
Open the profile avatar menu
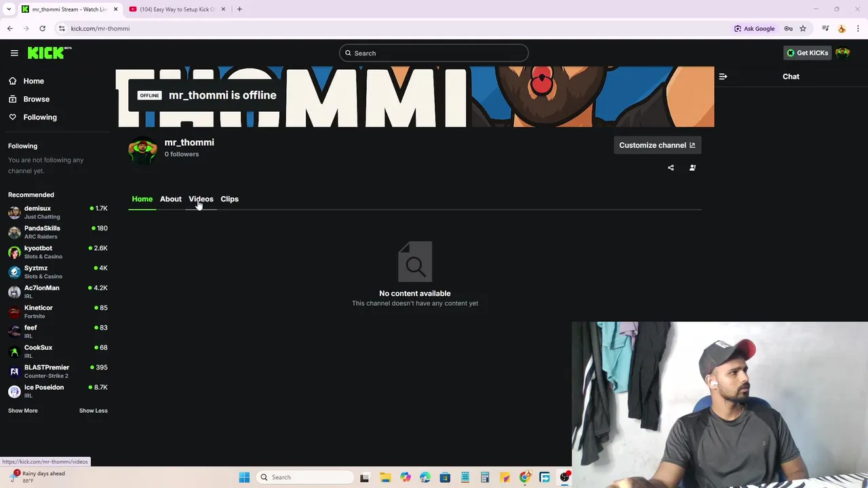843,53
